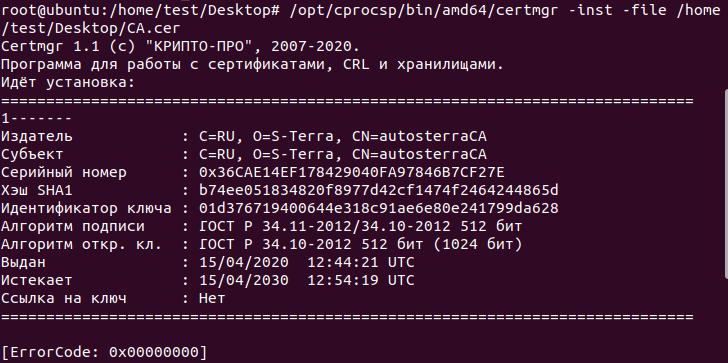Click the certificate index 1------- line
The height and width of the screenshot is (363, 728).
point(36,119)
